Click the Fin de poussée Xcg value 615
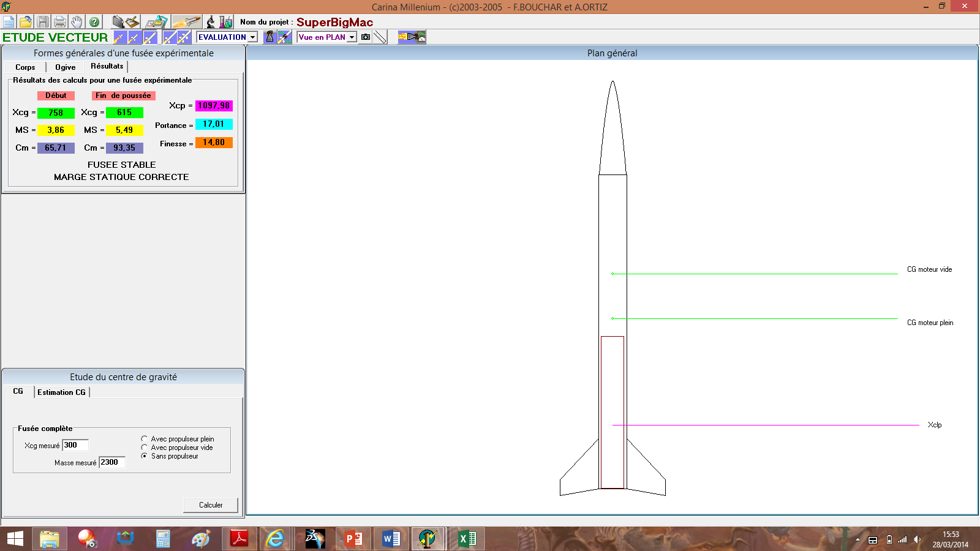The image size is (980, 551). pos(124,113)
